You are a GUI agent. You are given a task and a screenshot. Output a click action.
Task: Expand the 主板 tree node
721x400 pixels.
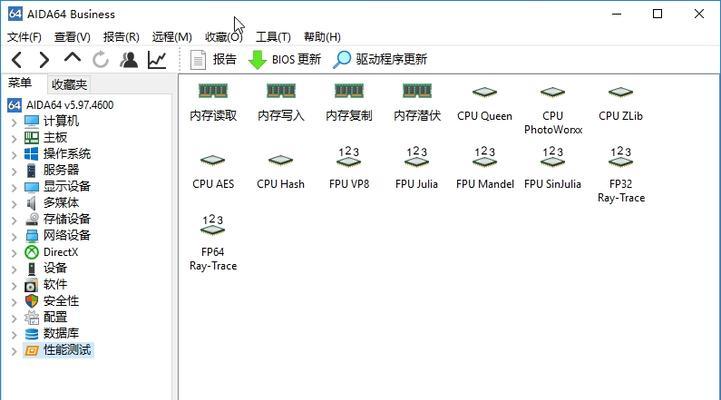tap(13, 139)
